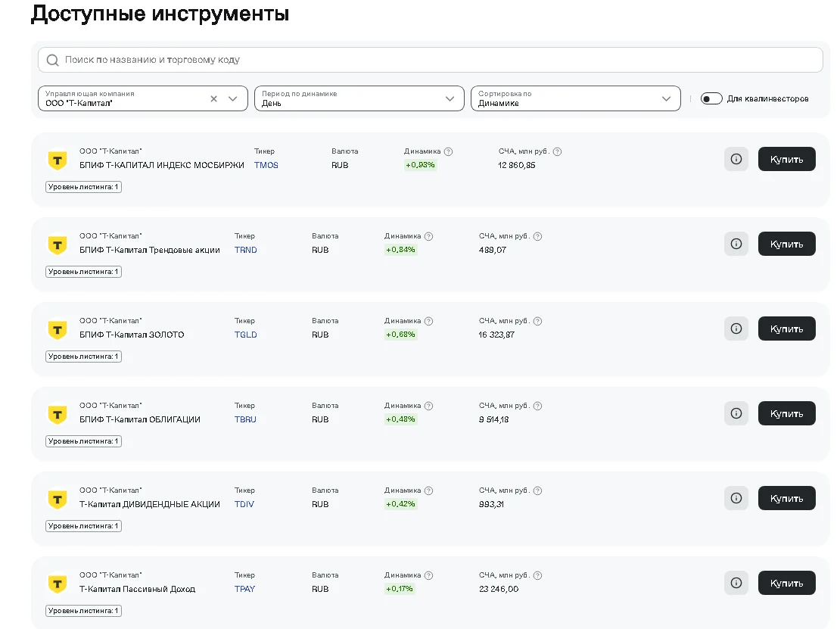Click +0,93% dynamics value
Image resolution: width=840 pixels, height=629 pixels.
pyautogui.click(x=421, y=165)
